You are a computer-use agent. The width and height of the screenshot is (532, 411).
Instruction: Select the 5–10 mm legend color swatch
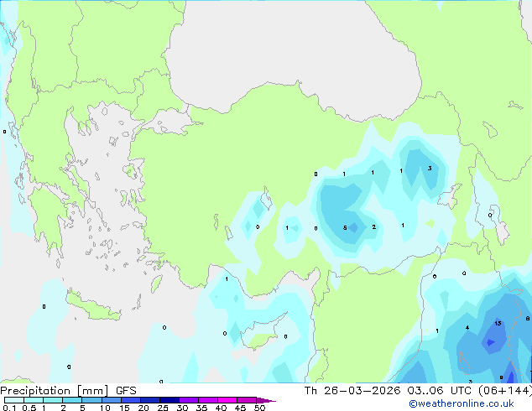(x=91, y=400)
